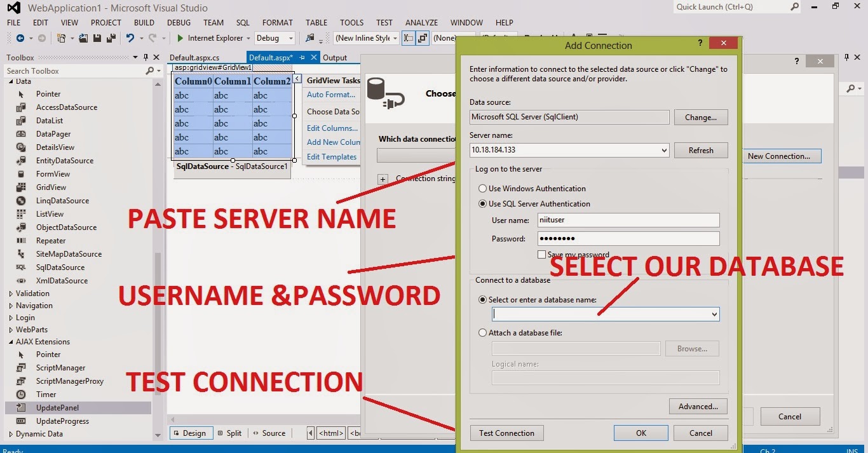Open the BUILD menu
Viewport: 868px width, 453px height.
pyautogui.click(x=144, y=22)
